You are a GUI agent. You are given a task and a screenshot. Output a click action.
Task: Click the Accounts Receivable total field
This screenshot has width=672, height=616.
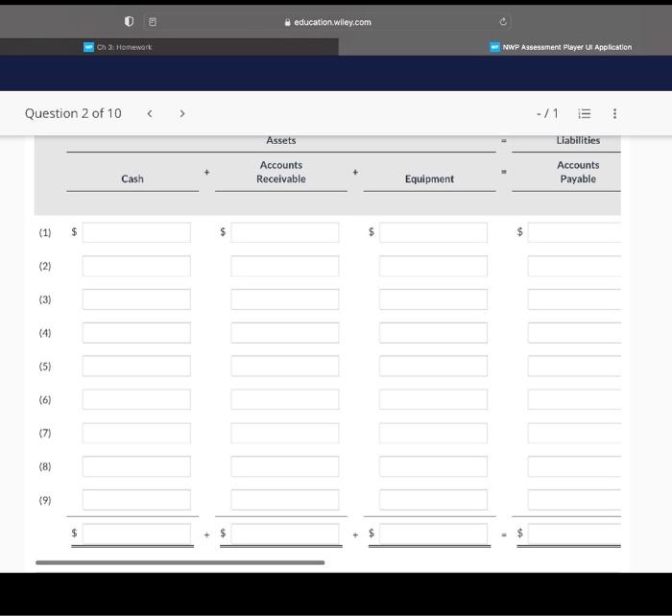click(284, 533)
